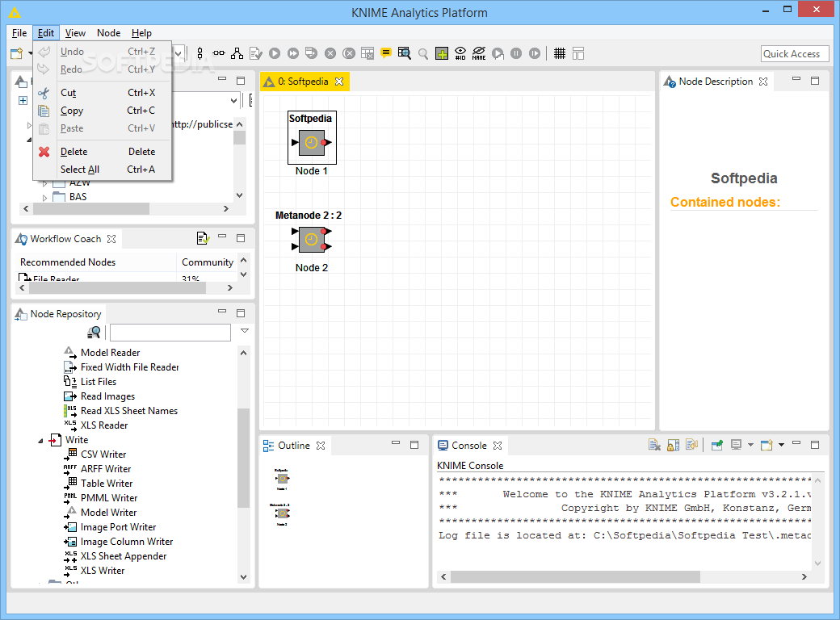Select the 0: Softpedia workflow tab

click(x=303, y=82)
